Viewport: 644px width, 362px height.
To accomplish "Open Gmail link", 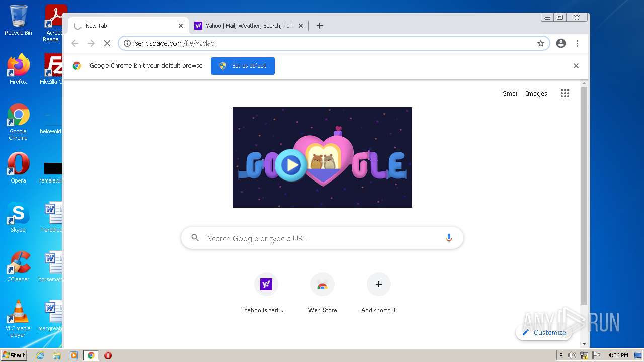I will coord(510,93).
